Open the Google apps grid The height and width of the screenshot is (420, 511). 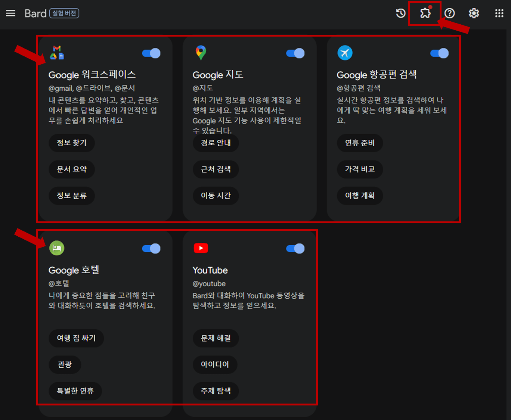[x=499, y=13]
